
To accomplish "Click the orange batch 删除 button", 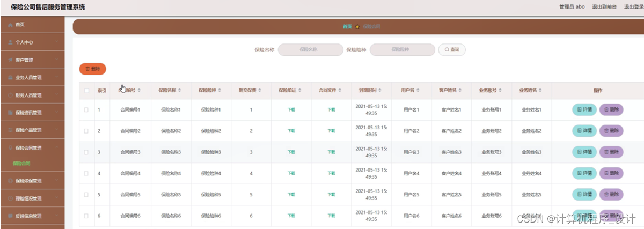I will pos(92,69).
